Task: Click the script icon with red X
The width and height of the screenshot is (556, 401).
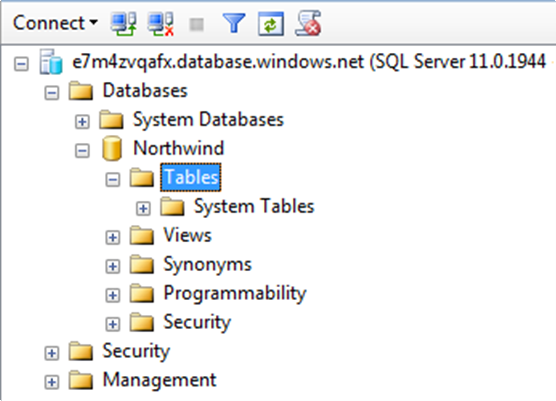Action: click(x=308, y=24)
